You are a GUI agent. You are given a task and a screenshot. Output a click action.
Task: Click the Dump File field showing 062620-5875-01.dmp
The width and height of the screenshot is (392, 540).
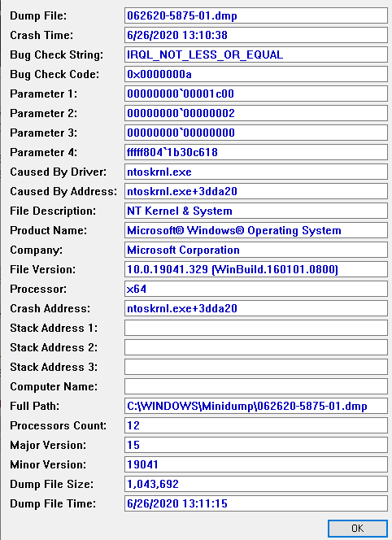coord(256,15)
